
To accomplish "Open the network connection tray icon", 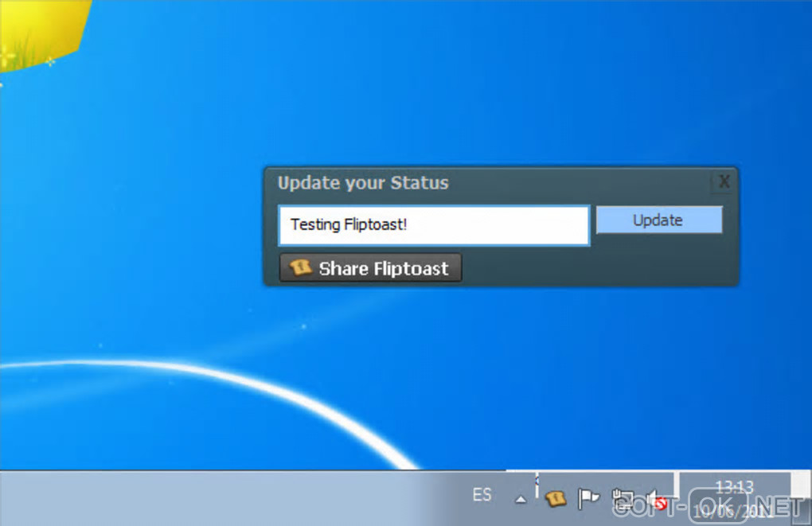I will (622, 500).
